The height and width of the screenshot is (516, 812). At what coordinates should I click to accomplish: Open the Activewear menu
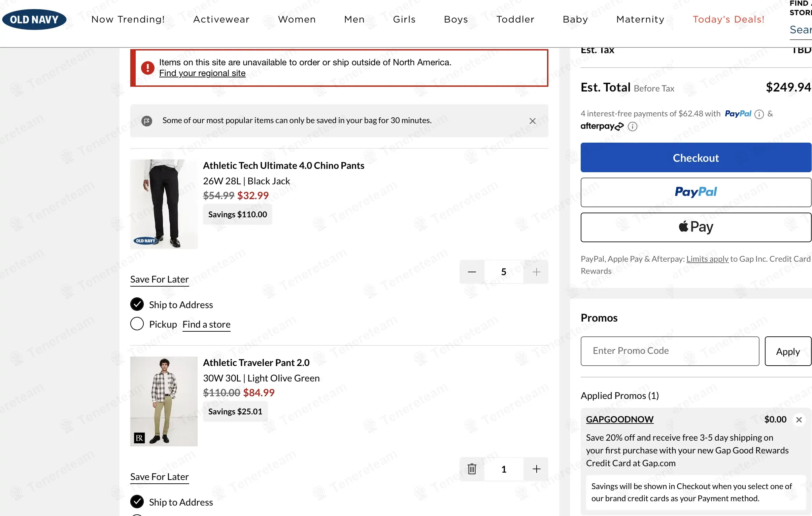221,19
